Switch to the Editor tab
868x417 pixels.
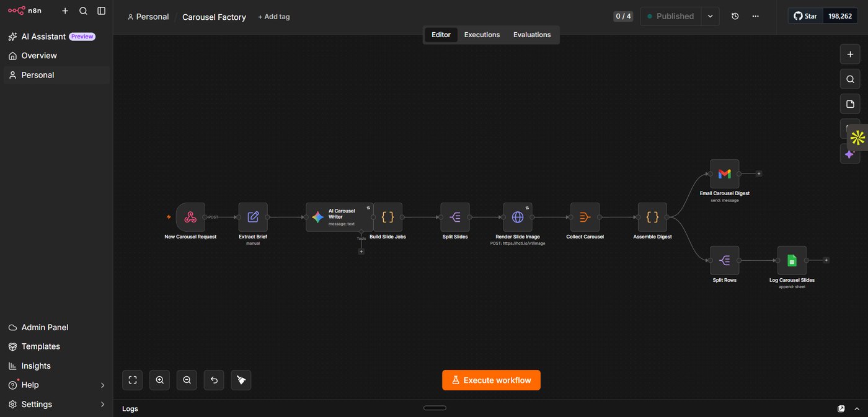coord(441,35)
